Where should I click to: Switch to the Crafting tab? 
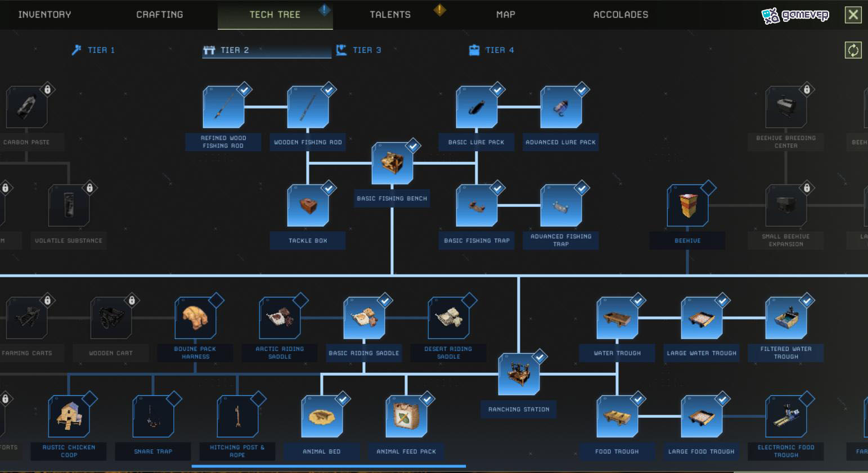[x=160, y=15]
